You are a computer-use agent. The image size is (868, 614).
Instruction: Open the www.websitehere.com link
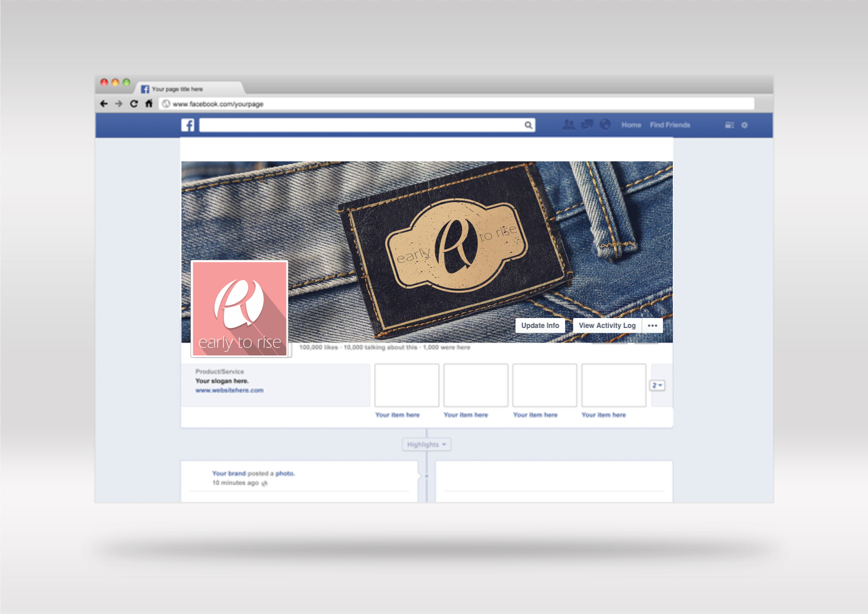230,390
